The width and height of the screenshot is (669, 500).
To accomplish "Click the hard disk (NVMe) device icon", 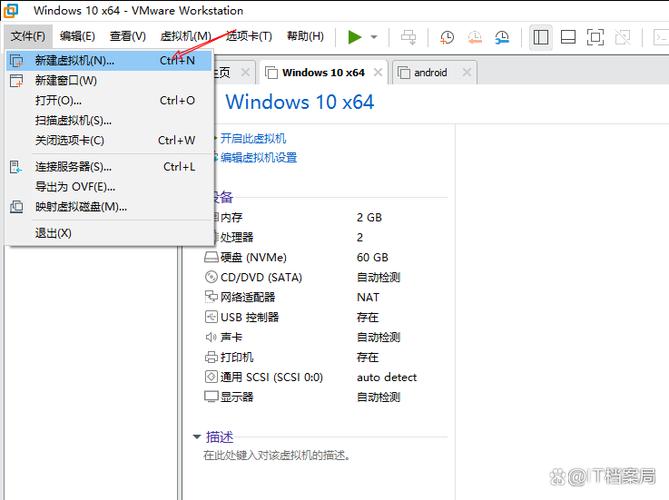I will tap(211, 257).
